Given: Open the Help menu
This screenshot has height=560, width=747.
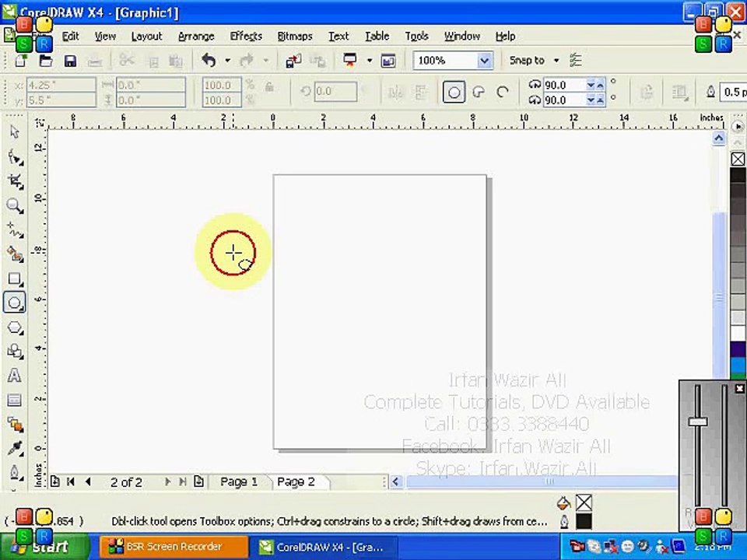Looking at the screenshot, I should (x=506, y=37).
